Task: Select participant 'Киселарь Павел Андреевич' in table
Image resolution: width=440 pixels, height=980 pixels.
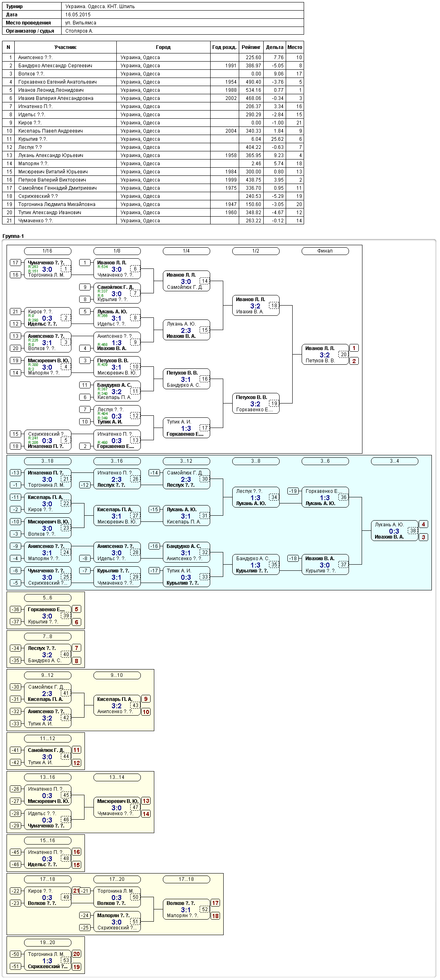Action: [x=51, y=131]
